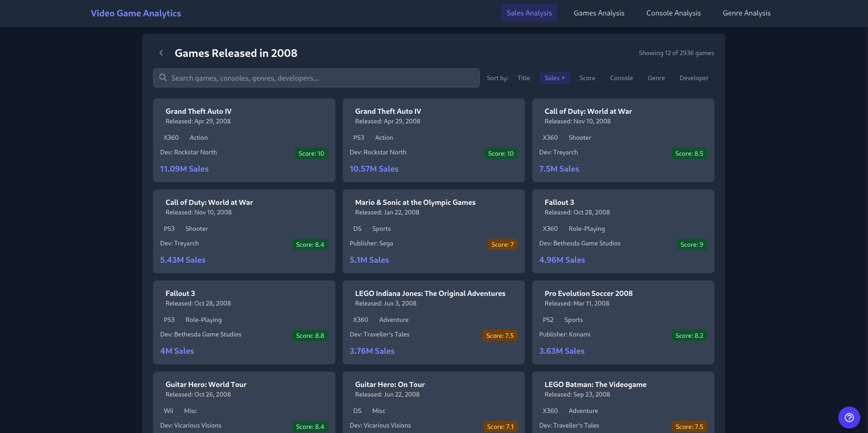The image size is (868, 433).
Task: Open the Sales Analysis tab
Action: tap(529, 13)
